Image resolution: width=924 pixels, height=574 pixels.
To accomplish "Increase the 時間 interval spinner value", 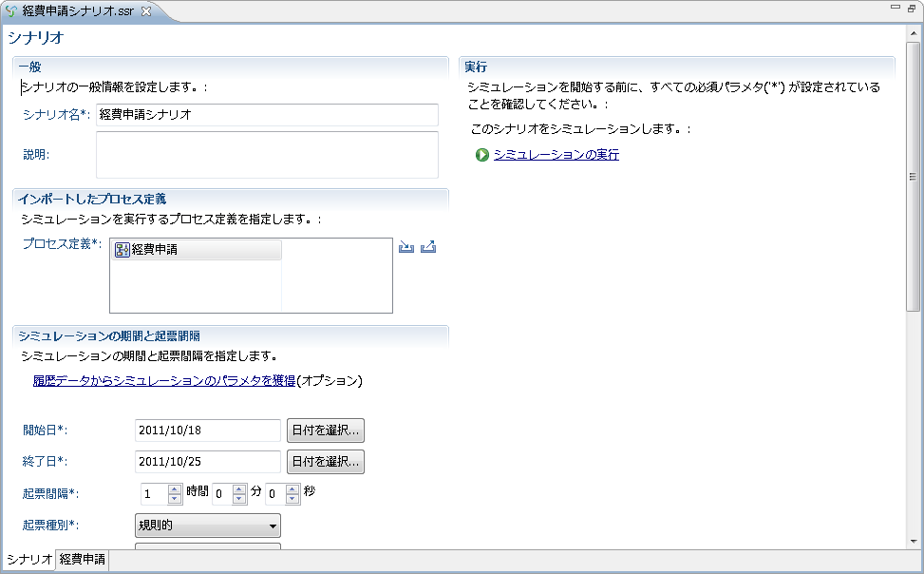I will (175, 489).
